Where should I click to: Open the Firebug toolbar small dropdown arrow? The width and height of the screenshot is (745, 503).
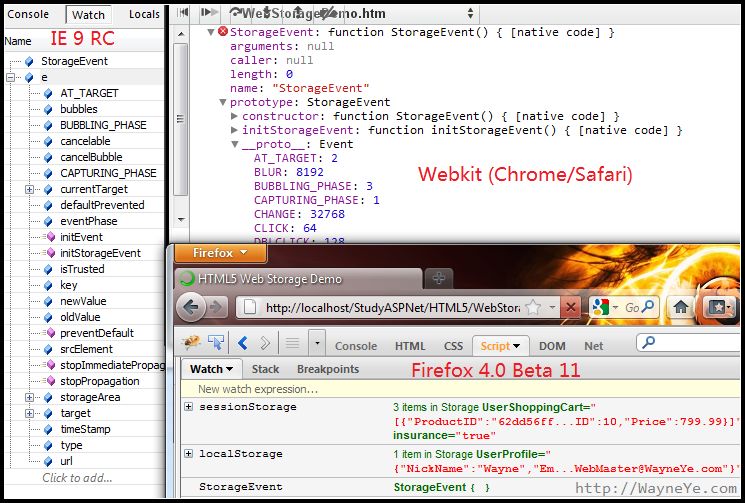(317, 343)
